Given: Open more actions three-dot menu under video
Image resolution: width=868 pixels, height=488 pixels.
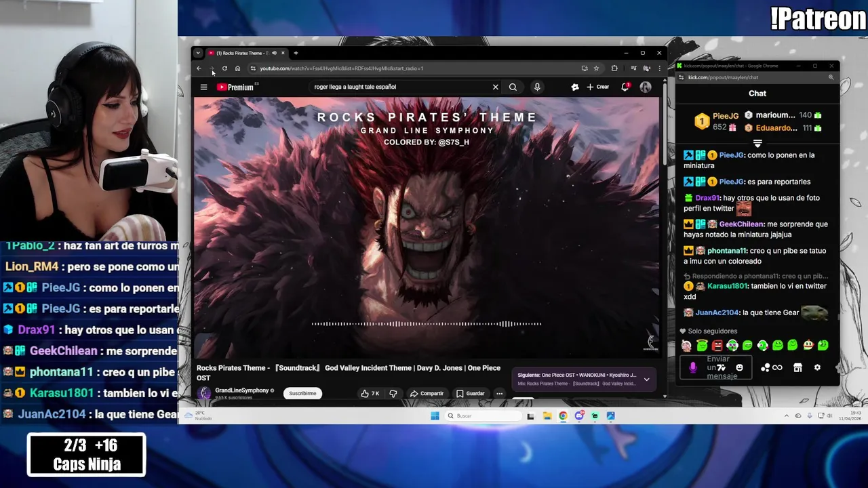Looking at the screenshot, I should (499, 393).
